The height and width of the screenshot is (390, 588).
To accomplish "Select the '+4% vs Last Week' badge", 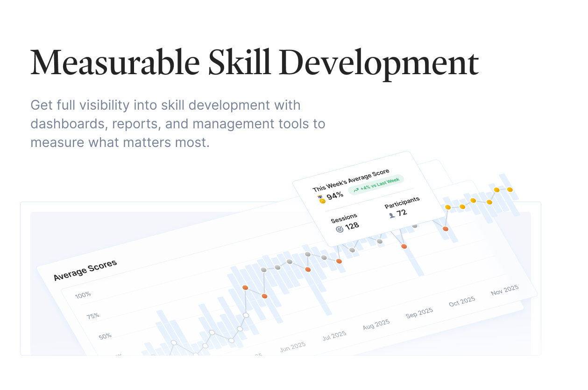I will coord(376,185).
